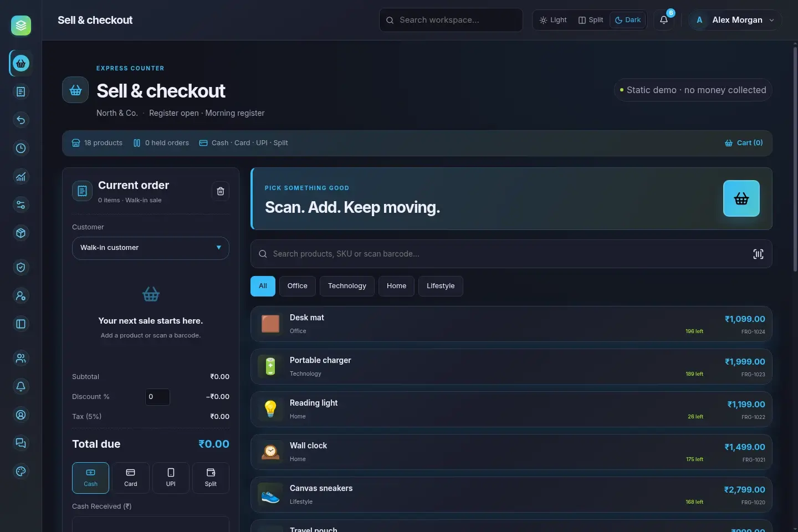
Task: Expand the Alex Morgan account menu
Action: [x=735, y=20]
